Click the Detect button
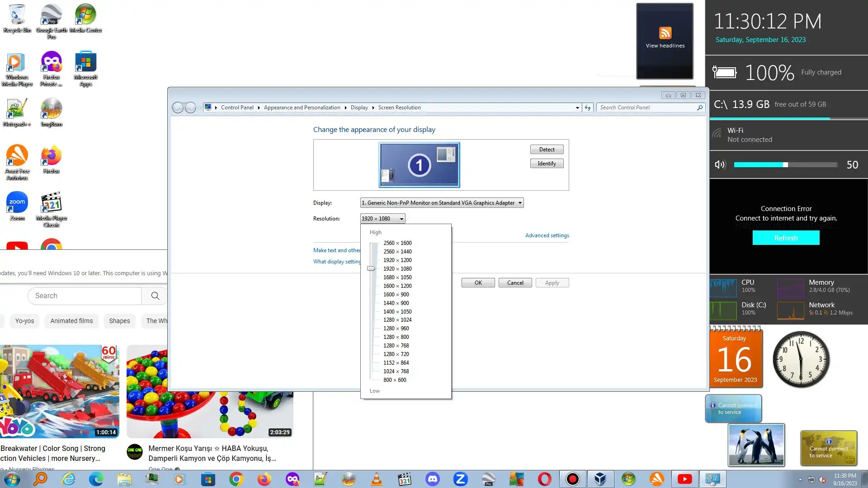 pos(547,150)
